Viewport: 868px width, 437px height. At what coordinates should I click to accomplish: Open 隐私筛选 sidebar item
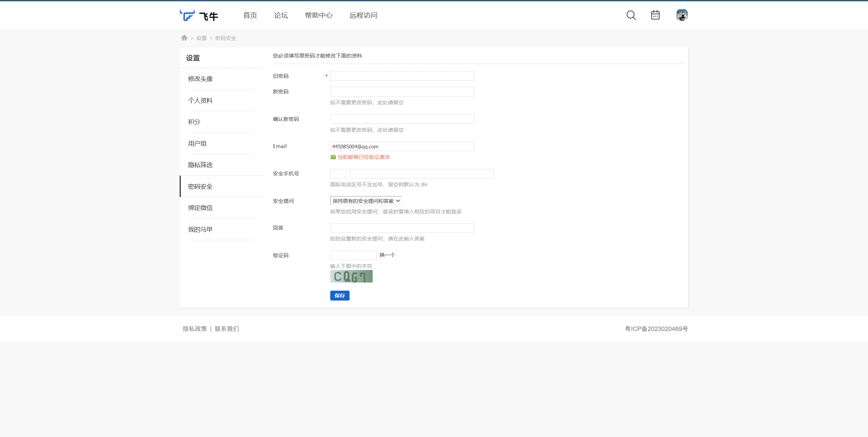point(200,165)
